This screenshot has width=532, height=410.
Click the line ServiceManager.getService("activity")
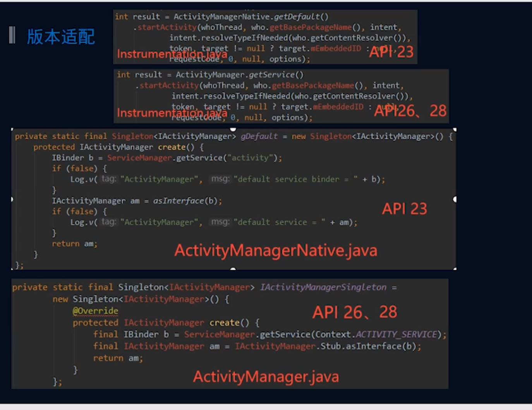[x=167, y=158]
